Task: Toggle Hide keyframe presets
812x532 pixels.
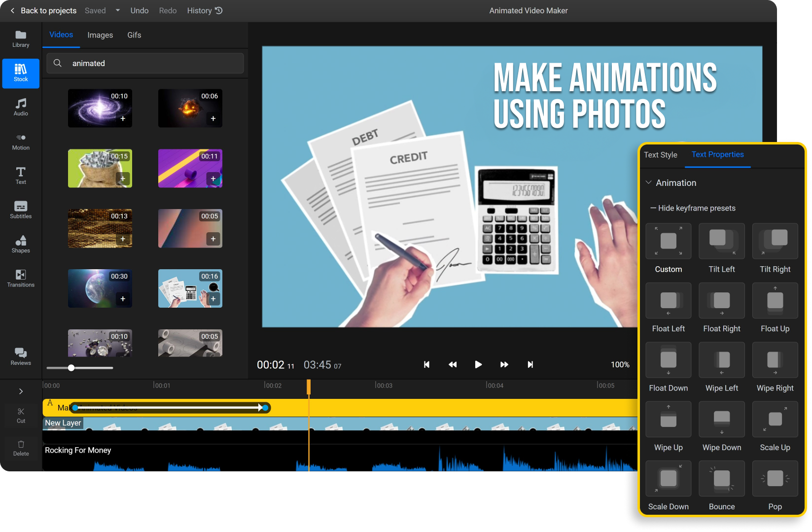Action: [693, 208]
